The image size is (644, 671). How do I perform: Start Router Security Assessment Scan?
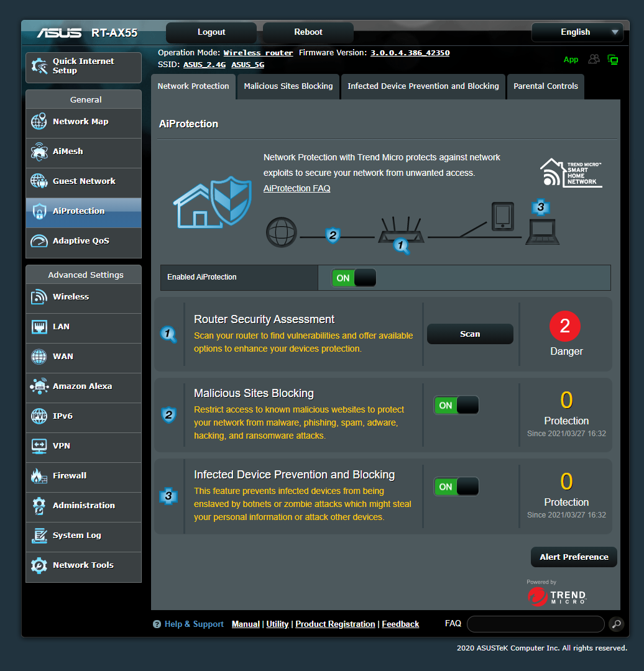click(470, 334)
